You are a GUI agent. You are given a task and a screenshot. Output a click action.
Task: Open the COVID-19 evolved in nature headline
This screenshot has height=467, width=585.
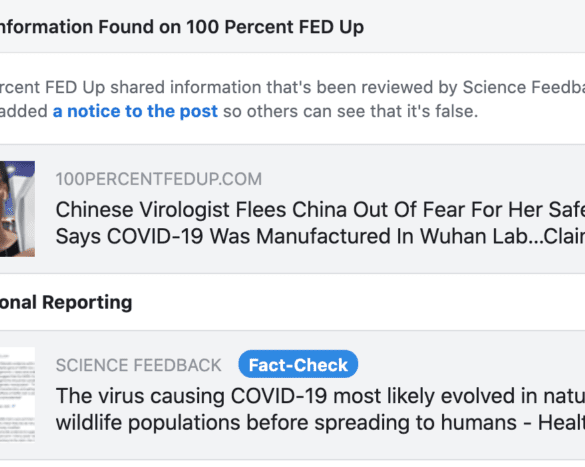tap(320, 409)
